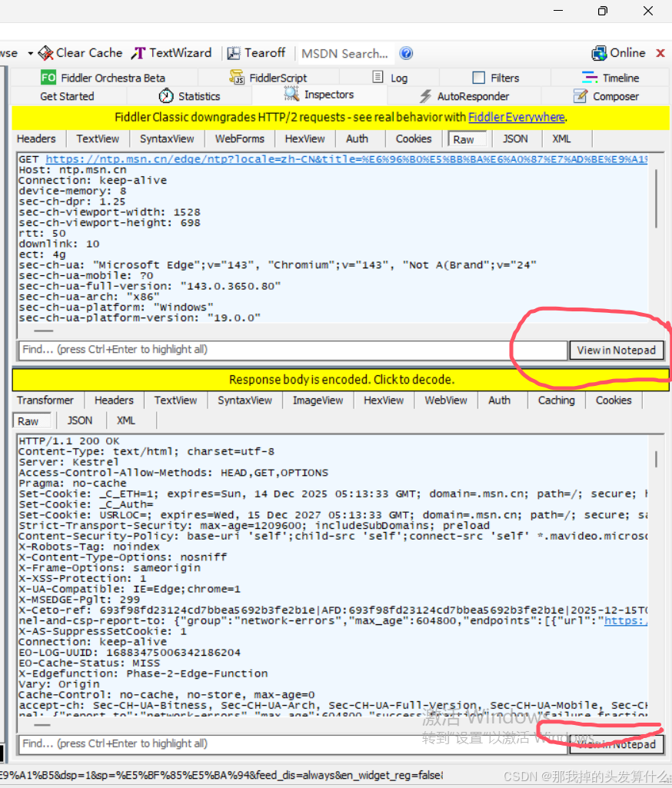Viewport: 672px width, 788px height.
Task: Click the Fiddler Everywhere link
Action: [516, 117]
